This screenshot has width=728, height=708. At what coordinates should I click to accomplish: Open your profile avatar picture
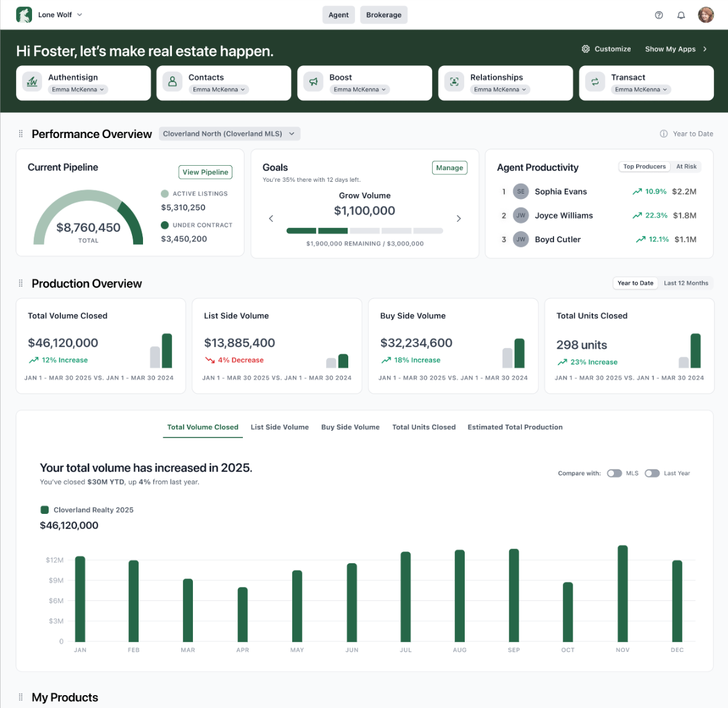(705, 14)
